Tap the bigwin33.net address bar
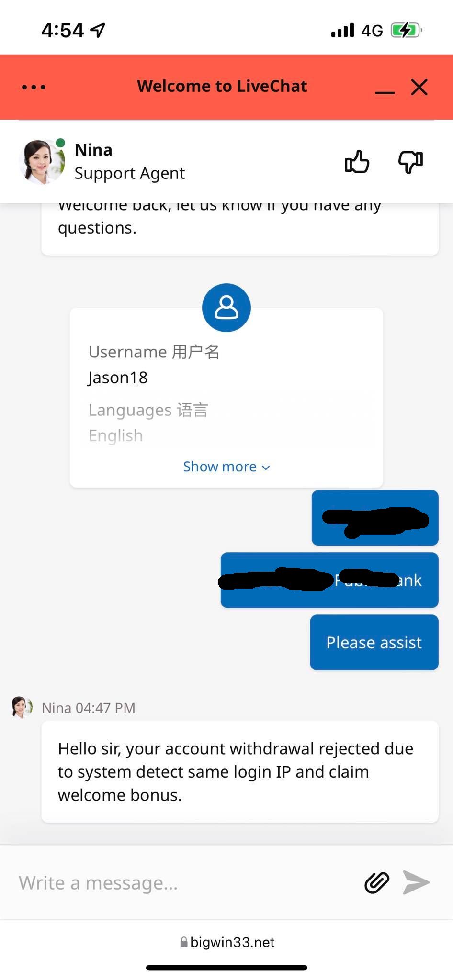This screenshot has width=453, height=980. (226, 942)
